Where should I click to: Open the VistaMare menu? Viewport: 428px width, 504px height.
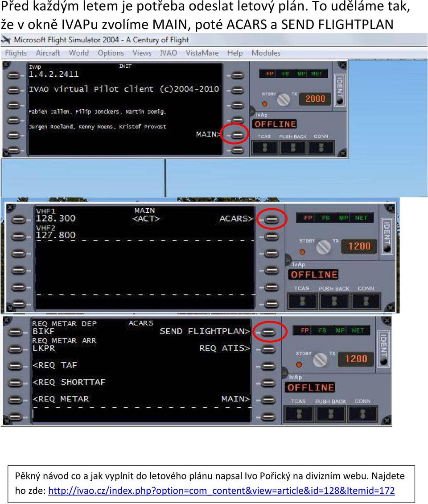coord(202,53)
